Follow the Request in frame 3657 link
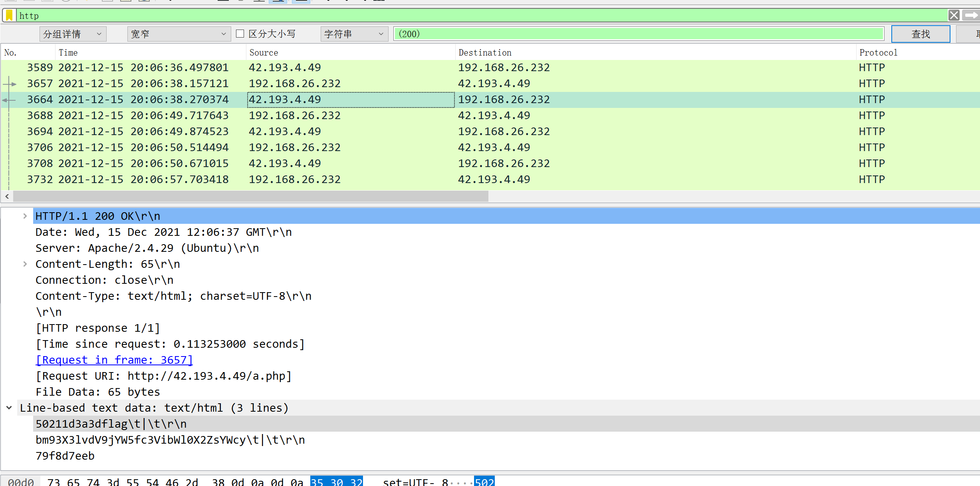The width and height of the screenshot is (980, 486). click(114, 360)
